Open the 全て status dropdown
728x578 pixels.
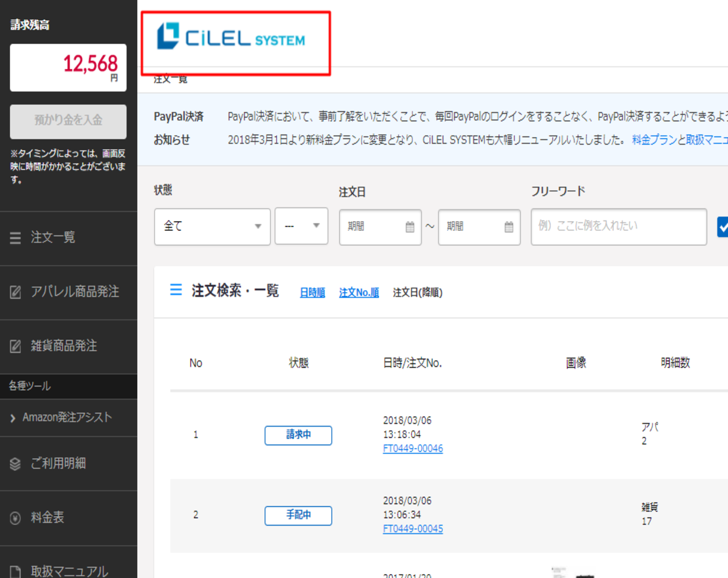click(x=212, y=226)
